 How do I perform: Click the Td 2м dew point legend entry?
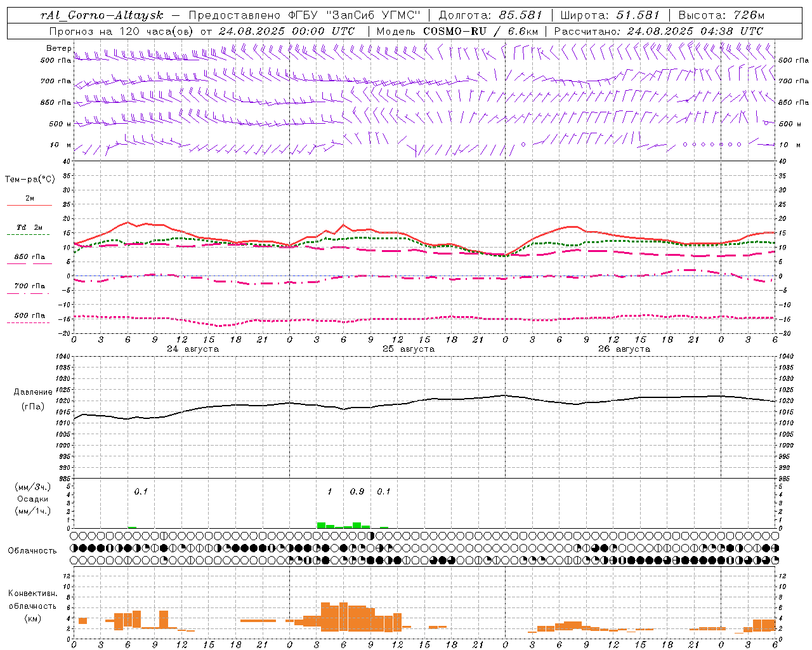29,227
